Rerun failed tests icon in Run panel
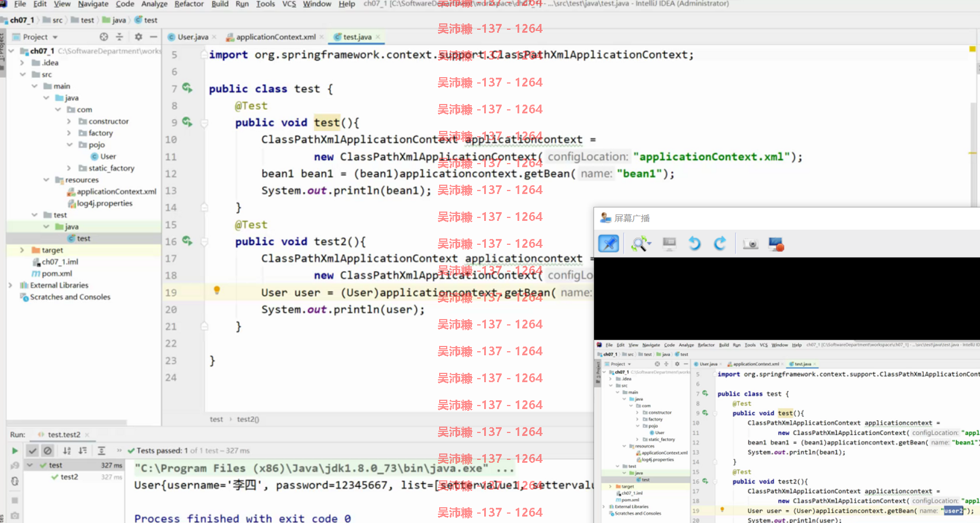 pyautogui.click(x=15, y=466)
